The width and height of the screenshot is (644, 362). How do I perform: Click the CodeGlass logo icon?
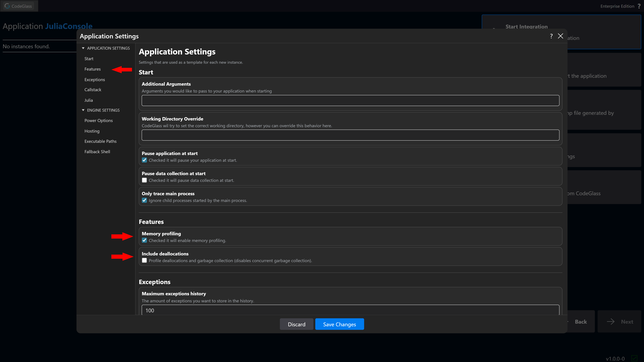(x=7, y=6)
